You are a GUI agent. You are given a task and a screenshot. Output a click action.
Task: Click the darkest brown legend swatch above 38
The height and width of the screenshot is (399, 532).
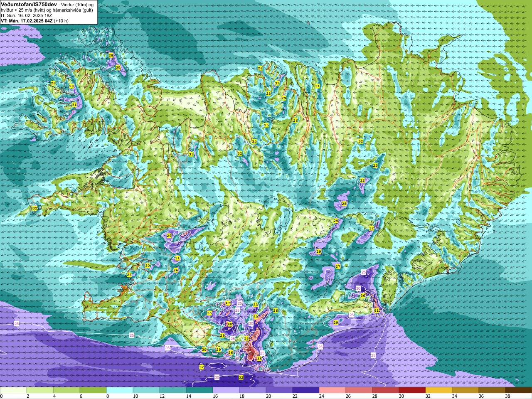[519, 390]
